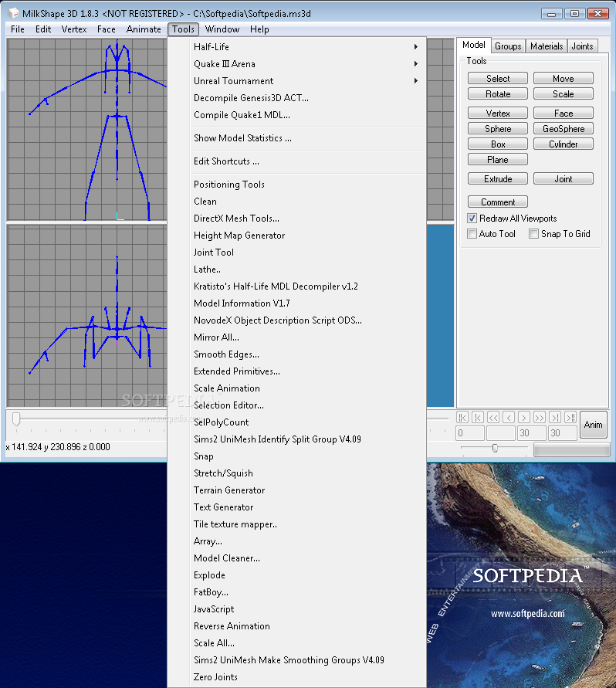Enable the Auto Tool checkbox
Viewport: 616px width, 688px height.
[472, 233]
